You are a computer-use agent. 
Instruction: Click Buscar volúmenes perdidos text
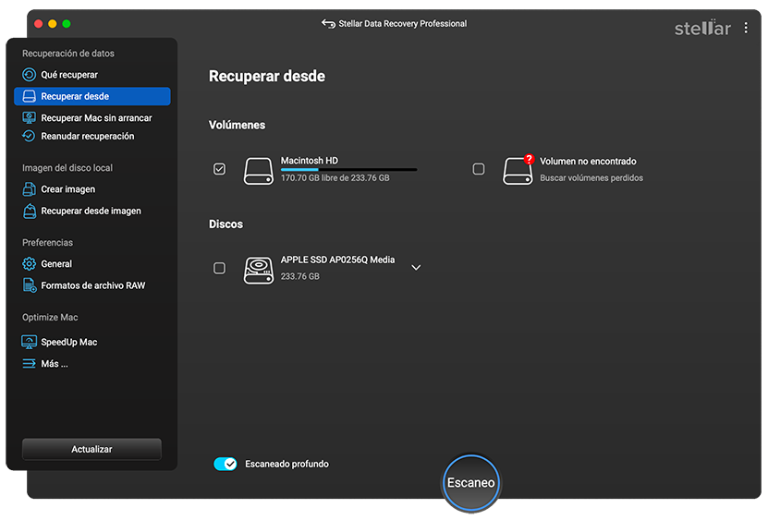(x=591, y=178)
